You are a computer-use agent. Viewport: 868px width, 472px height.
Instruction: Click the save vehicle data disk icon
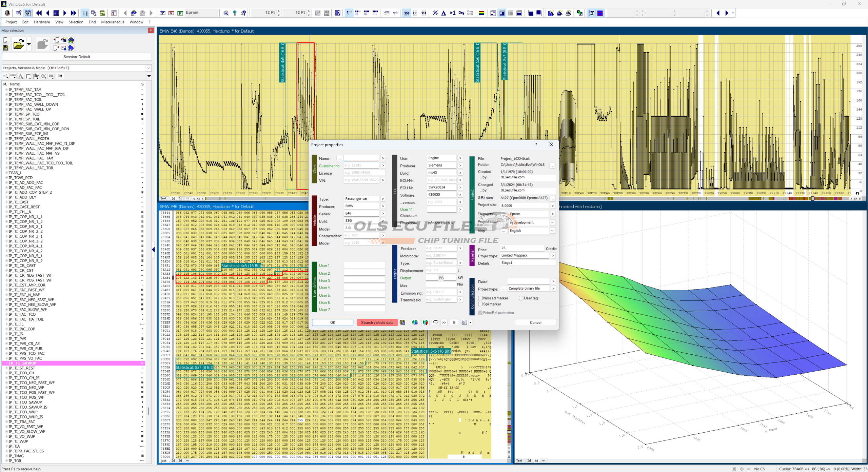click(x=402, y=322)
